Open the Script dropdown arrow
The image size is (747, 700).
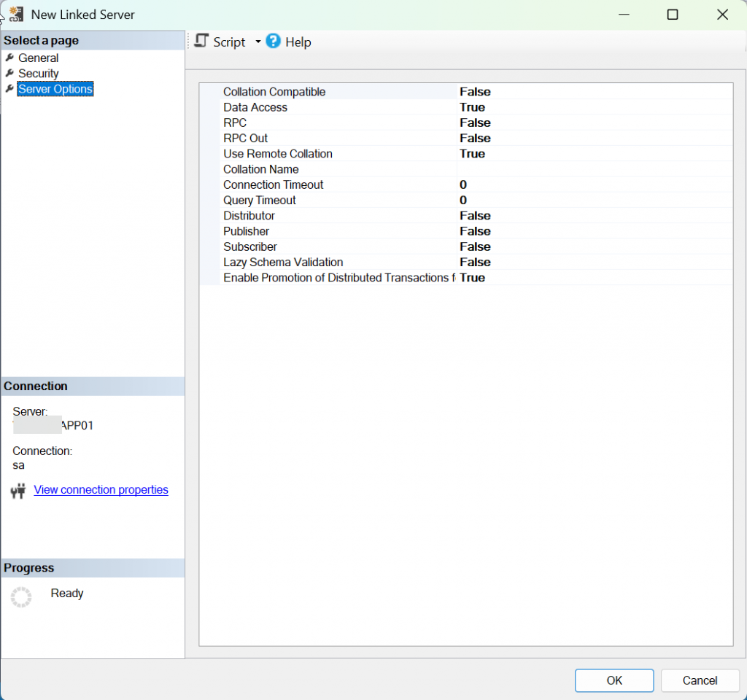tap(258, 42)
